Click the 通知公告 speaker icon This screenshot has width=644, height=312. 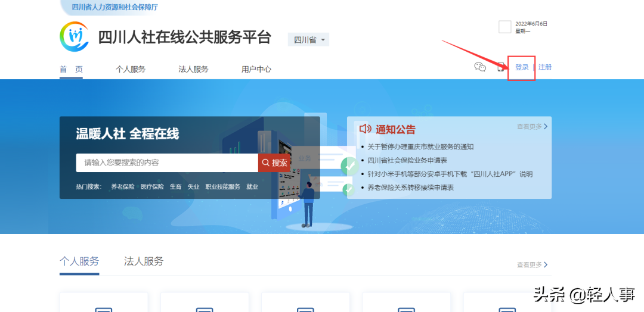pos(365,129)
